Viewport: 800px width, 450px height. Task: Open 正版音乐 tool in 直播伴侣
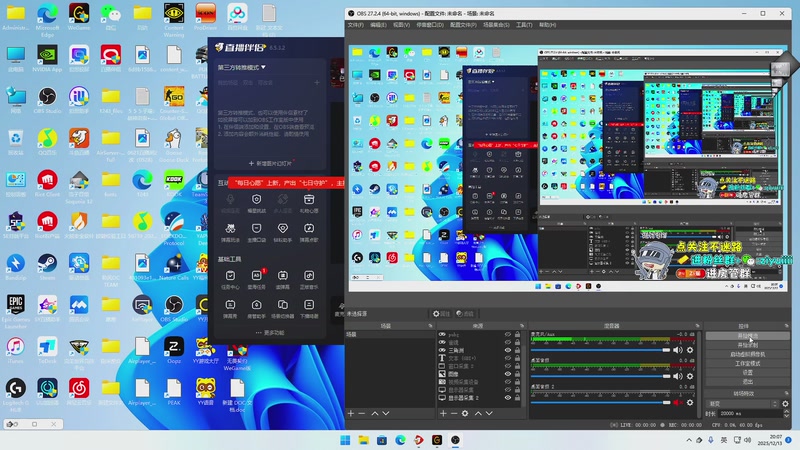tap(309, 280)
